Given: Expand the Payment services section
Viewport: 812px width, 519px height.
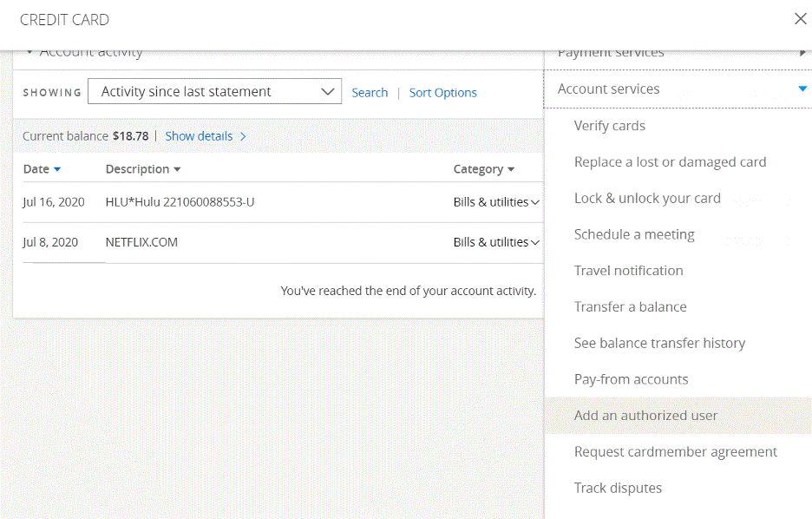Looking at the screenshot, I should 802,53.
